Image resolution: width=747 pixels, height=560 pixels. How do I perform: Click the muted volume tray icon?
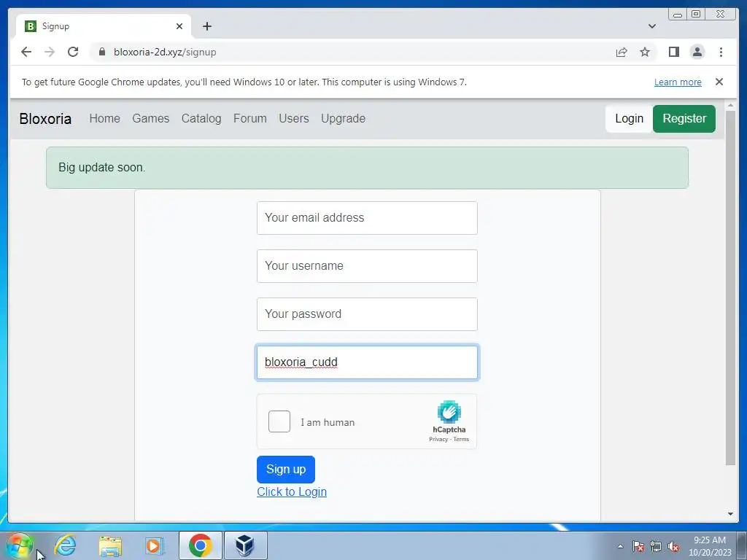pyautogui.click(x=673, y=546)
